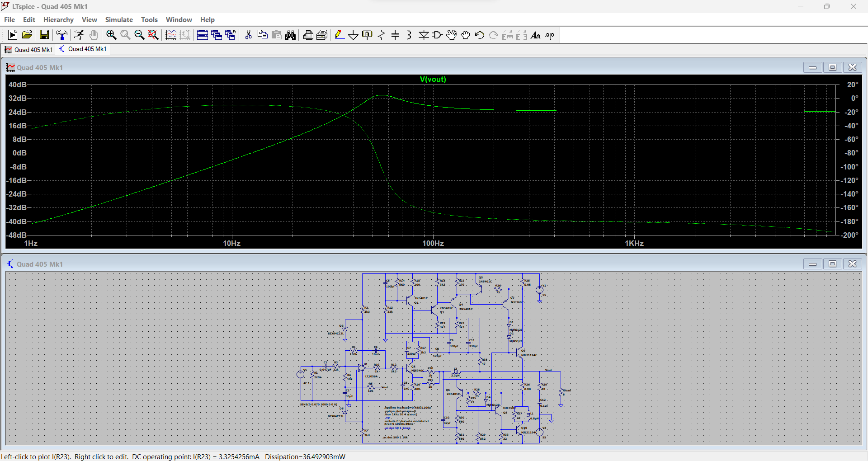Undo the last action
This screenshot has width=868, height=461.
coord(480,35)
